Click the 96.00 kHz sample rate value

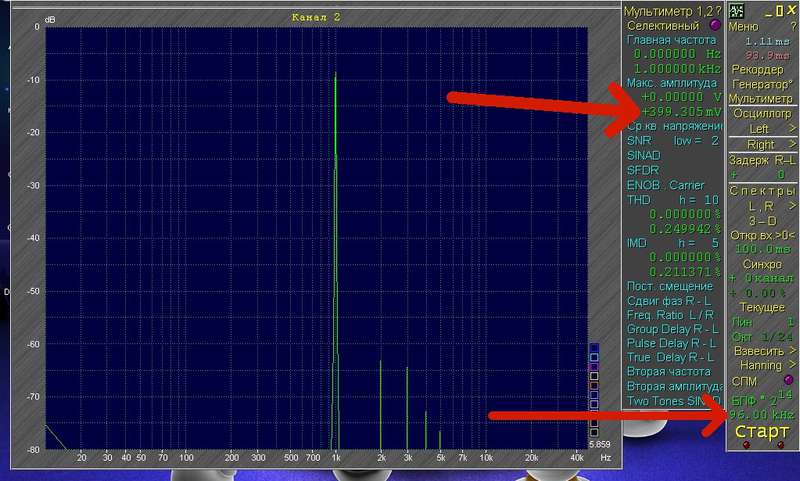coord(762,415)
